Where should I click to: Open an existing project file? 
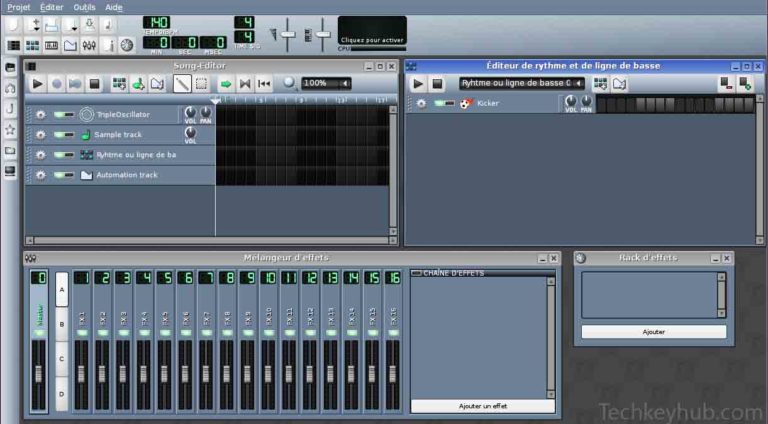51,25
